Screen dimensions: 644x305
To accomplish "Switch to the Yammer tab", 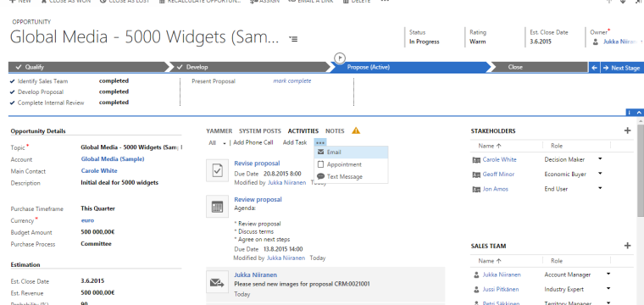I will tap(219, 131).
